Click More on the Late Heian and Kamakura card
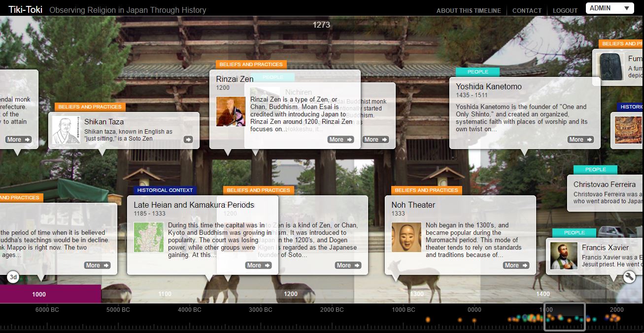Image resolution: width=644 pixels, height=333 pixels. pyautogui.click(x=259, y=265)
